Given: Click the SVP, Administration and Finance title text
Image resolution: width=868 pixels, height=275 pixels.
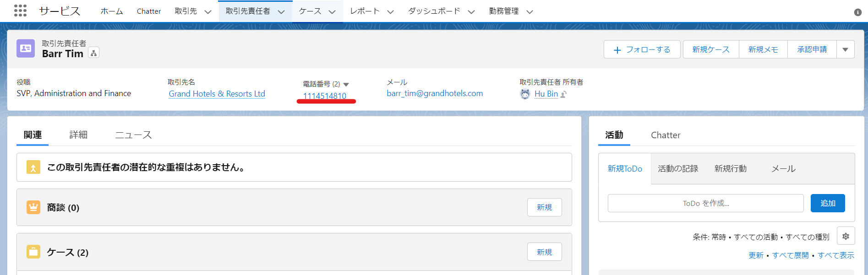Looking at the screenshot, I should tap(74, 93).
